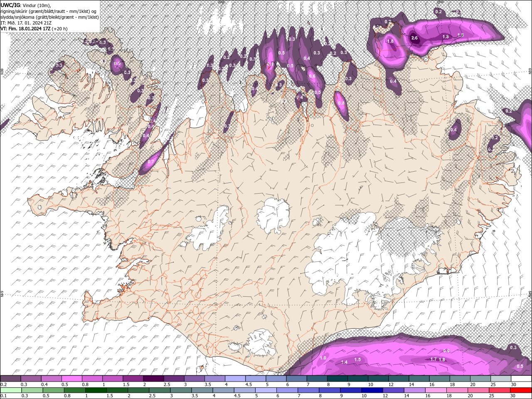
Task: Click the lower-scale blue swatch for 8
Action: point(330,390)
